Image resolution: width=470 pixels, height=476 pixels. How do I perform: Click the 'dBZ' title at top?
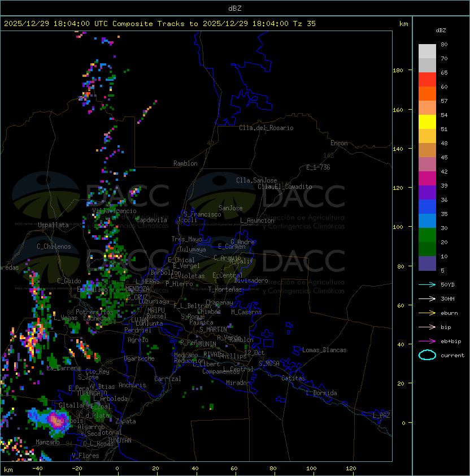235,8
